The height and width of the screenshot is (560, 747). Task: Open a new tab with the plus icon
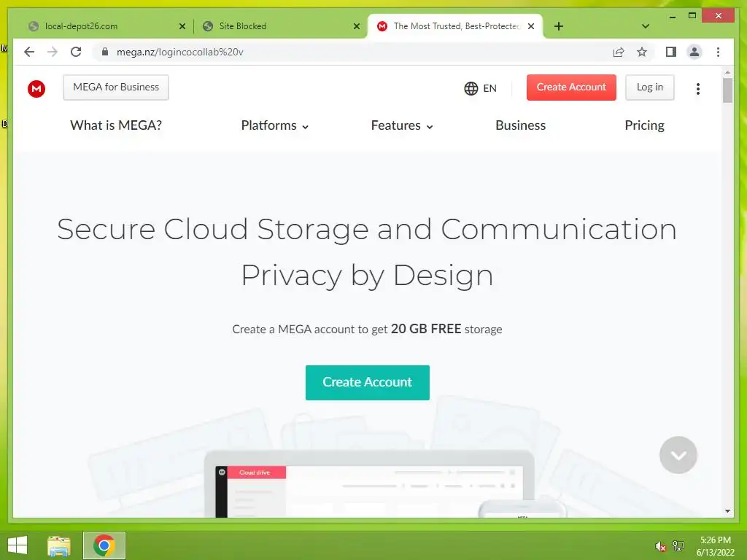coord(559,26)
